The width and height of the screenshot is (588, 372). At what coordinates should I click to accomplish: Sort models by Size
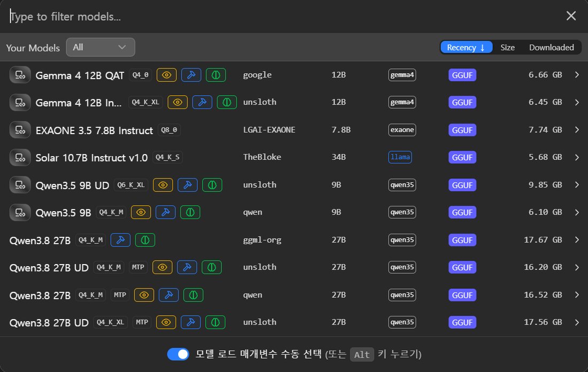tap(507, 47)
